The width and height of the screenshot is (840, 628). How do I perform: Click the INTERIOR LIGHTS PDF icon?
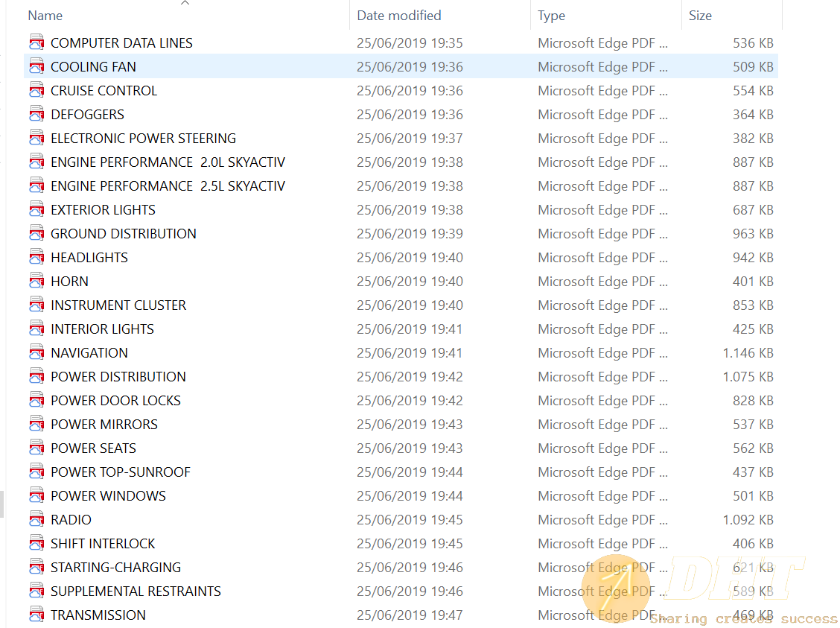pos(36,329)
